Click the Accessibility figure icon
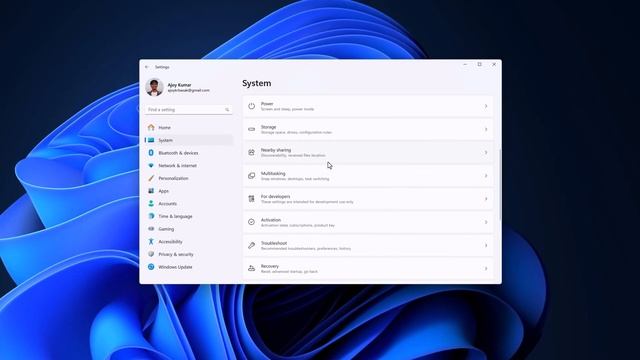 click(151, 241)
